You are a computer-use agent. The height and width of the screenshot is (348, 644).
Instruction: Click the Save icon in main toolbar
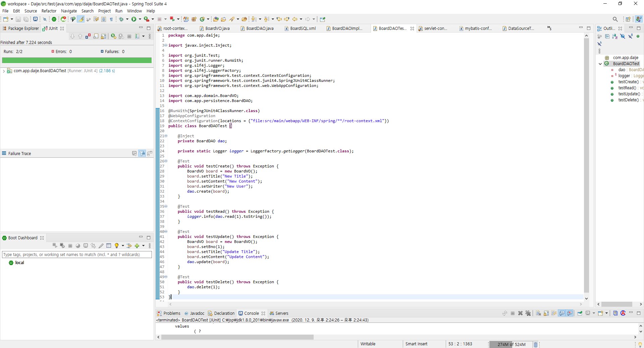(18, 19)
